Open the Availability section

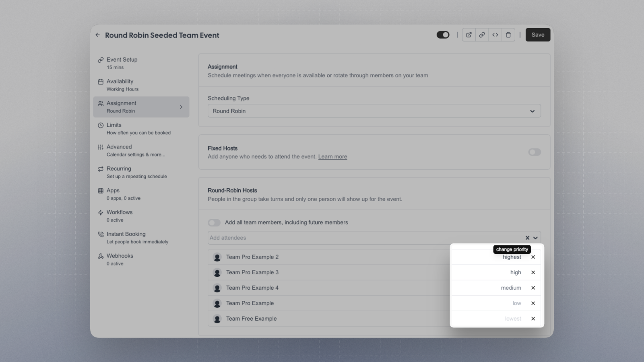(x=141, y=85)
